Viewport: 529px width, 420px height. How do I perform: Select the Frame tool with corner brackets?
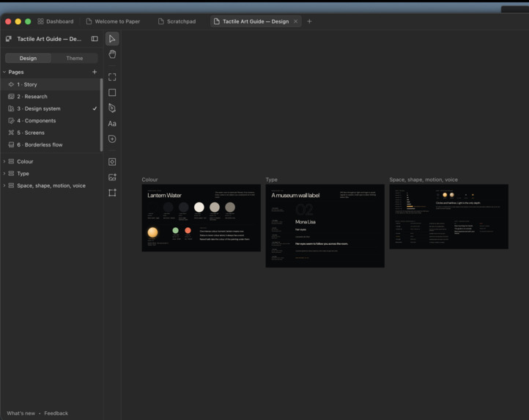112,77
